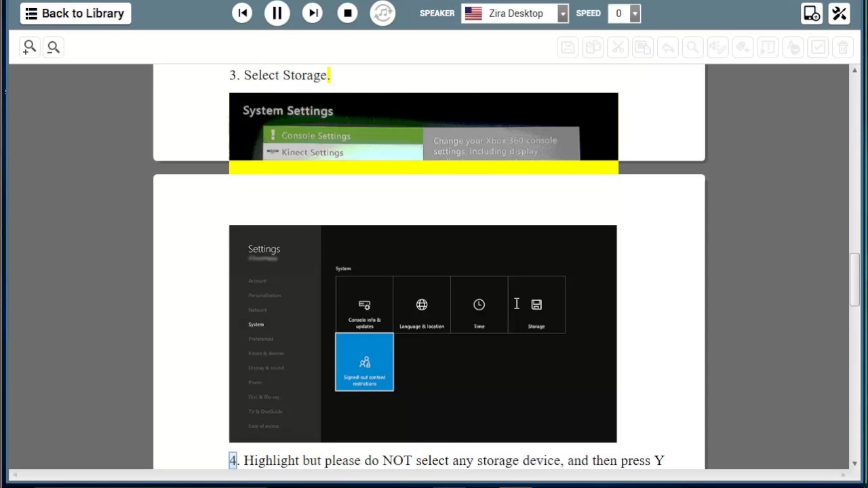Click the SPEED label
The height and width of the screenshot is (488, 868).
coord(588,14)
